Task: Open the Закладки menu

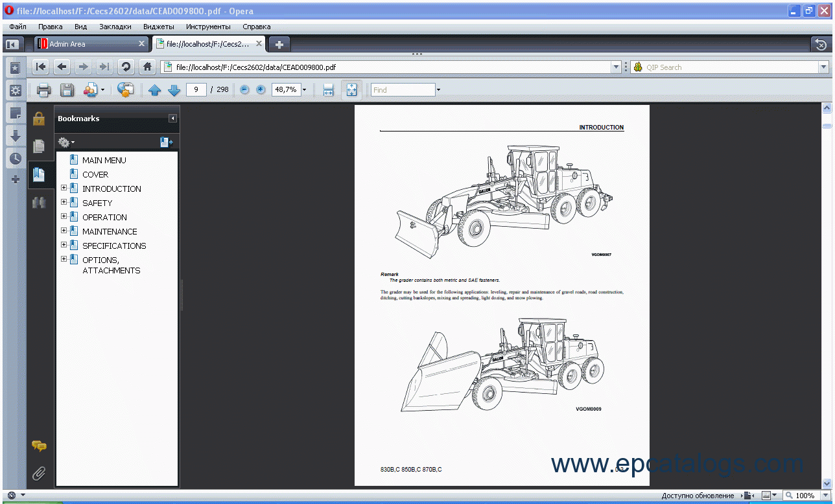Action: (115, 27)
